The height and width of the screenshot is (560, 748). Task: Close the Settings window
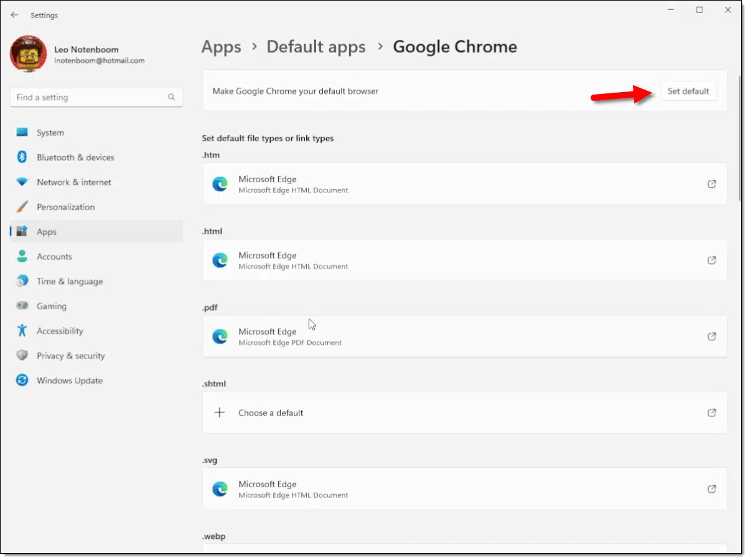pyautogui.click(x=728, y=10)
